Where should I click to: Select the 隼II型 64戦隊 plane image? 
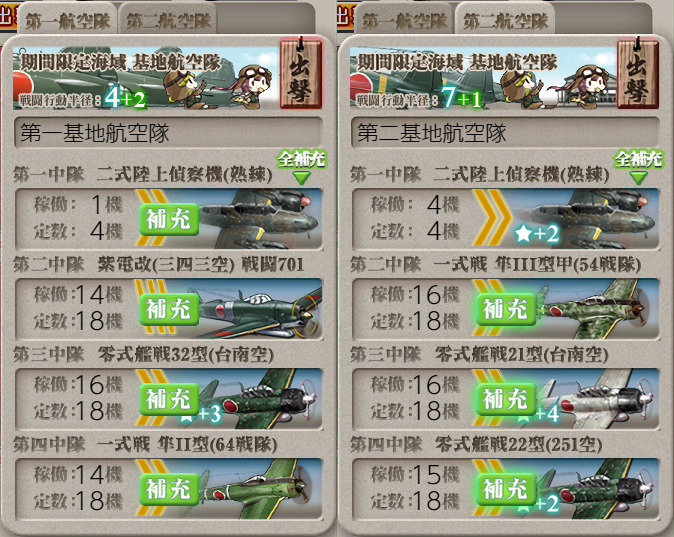(260, 489)
